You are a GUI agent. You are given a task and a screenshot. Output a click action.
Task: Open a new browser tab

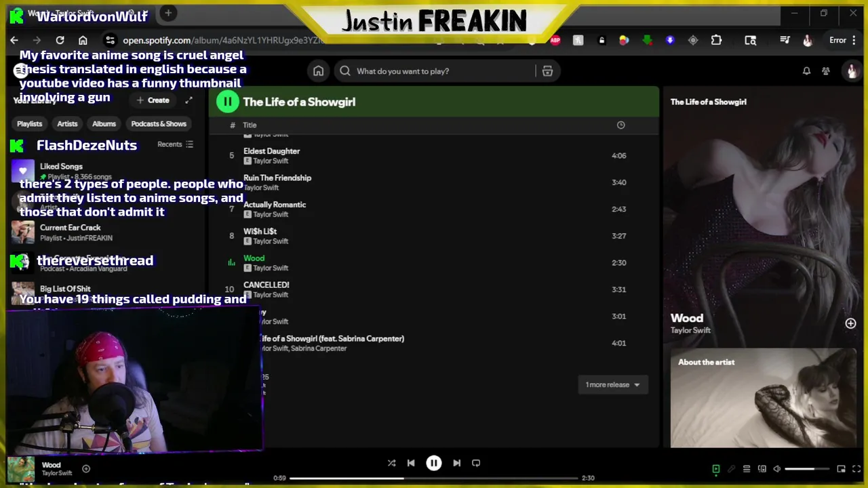coord(168,13)
